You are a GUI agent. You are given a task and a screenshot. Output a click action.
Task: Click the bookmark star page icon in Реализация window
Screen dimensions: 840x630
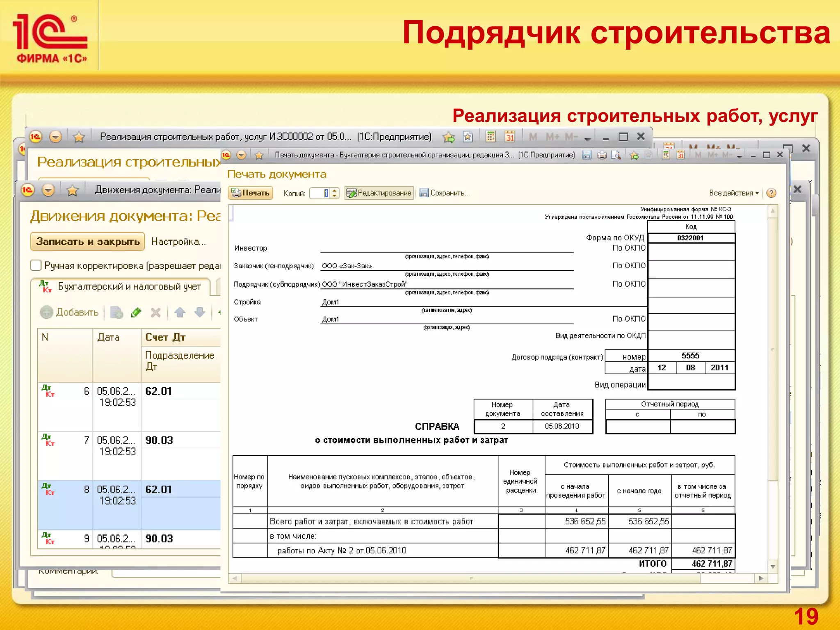[468, 137]
